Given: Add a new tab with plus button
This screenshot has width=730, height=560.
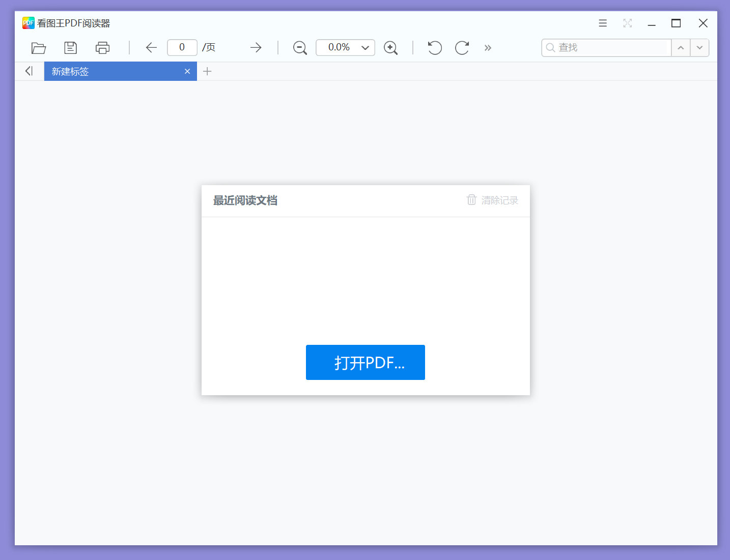Looking at the screenshot, I should tap(207, 72).
